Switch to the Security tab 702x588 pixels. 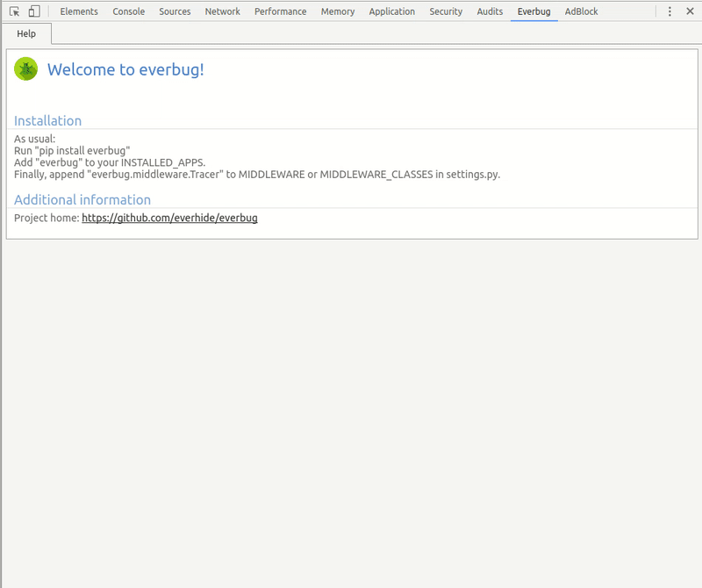click(446, 11)
